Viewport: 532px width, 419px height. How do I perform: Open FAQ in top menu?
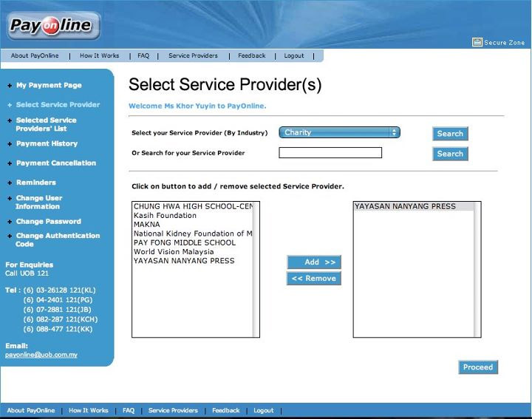point(143,55)
